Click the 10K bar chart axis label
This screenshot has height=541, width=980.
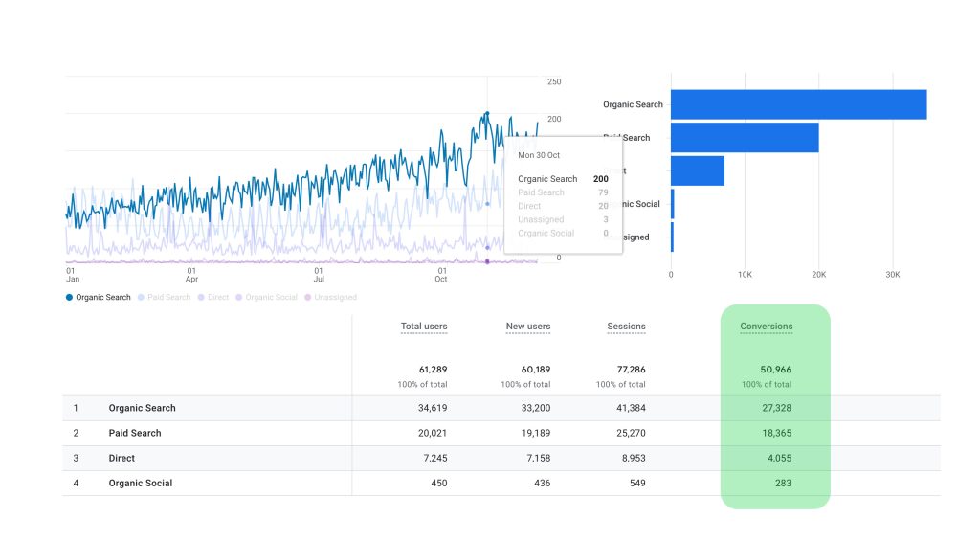click(745, 275)
